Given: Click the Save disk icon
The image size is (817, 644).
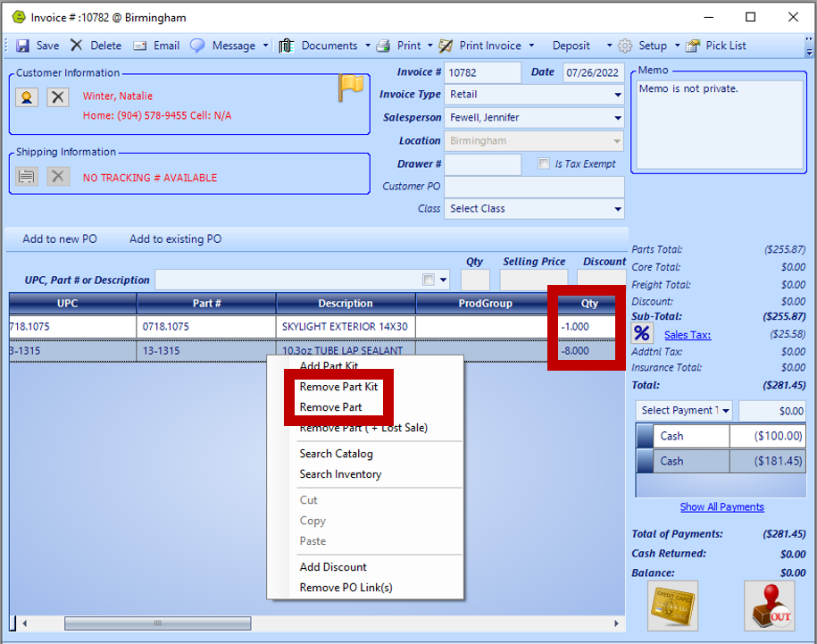Looking at the screenshot, I should pos(22,46).
